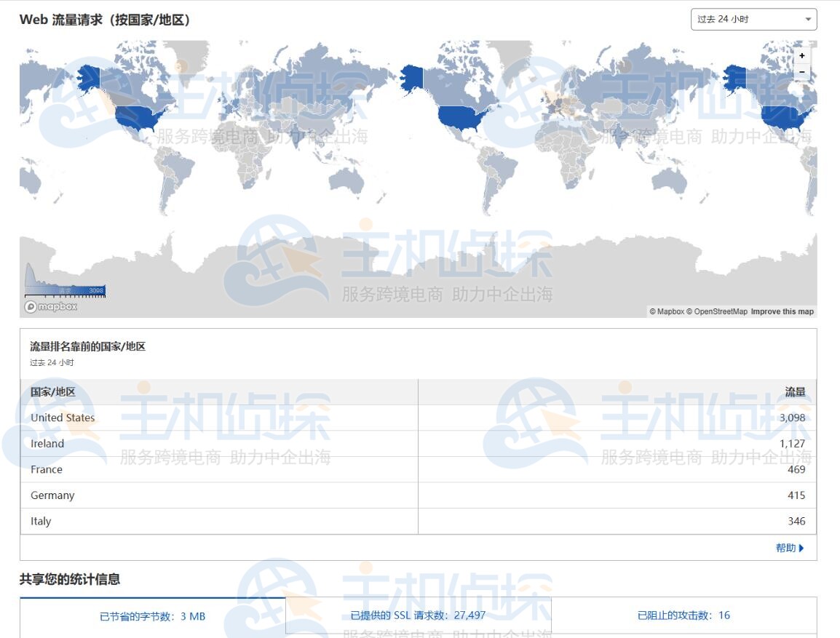Switch to the 已提供的 SSL 请求数 tab
Viewport: 840px width, 638px height.
[x=418, y=615]
